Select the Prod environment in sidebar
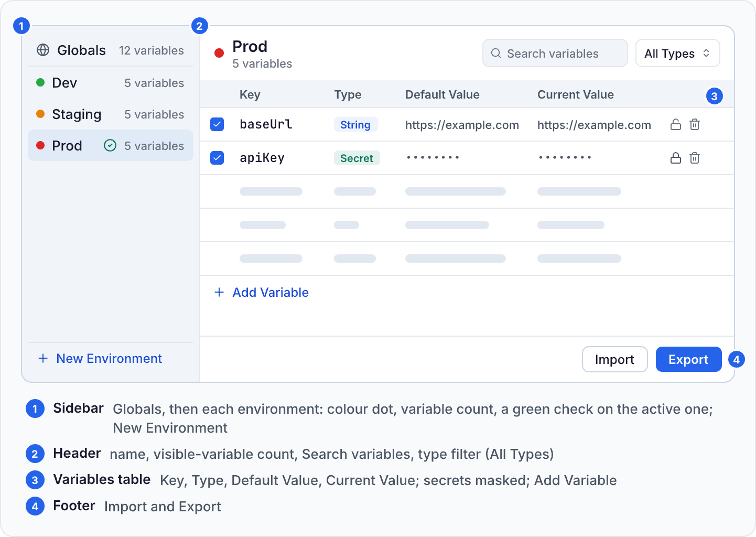756x537 pixels. click(x=111, y=145)
